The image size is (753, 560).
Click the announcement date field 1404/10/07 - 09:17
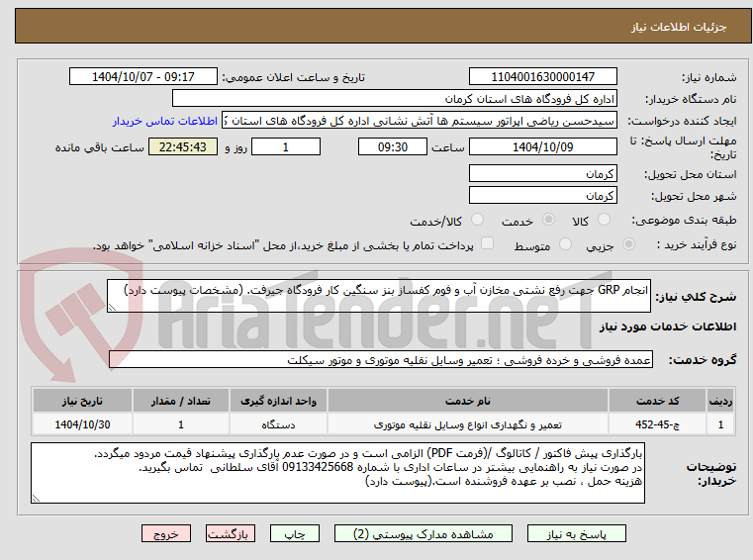(143, 77)
